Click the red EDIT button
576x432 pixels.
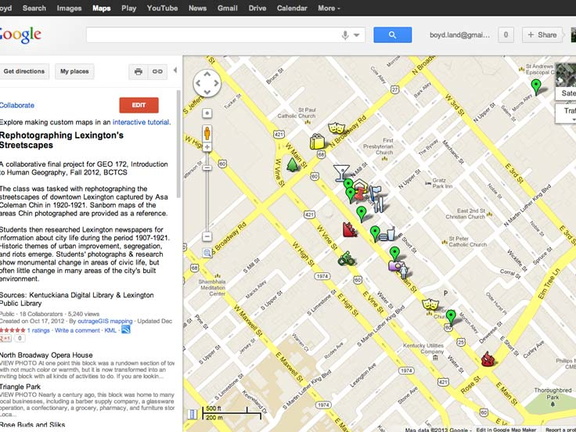139,105
